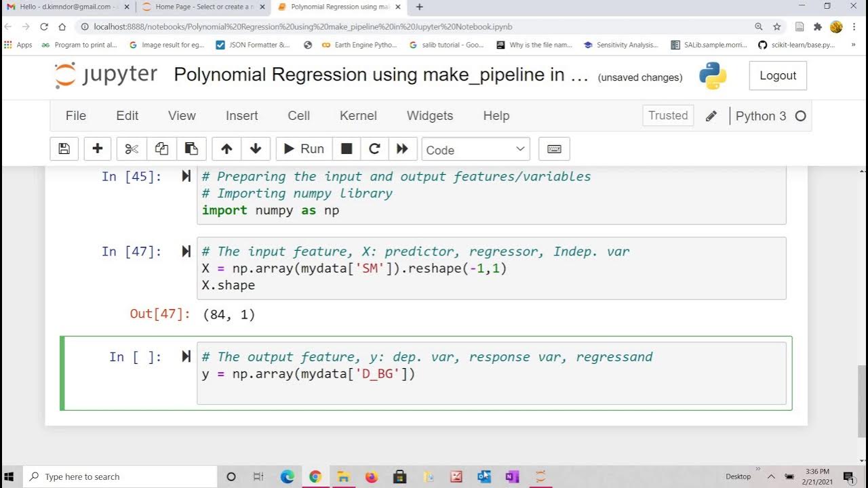Image resolution: width=868 pixels, height=488 pixels.
Task: Click the Python 3 kernel idle indicator circle
Action: pyautogui.click(x=800, y=116)
